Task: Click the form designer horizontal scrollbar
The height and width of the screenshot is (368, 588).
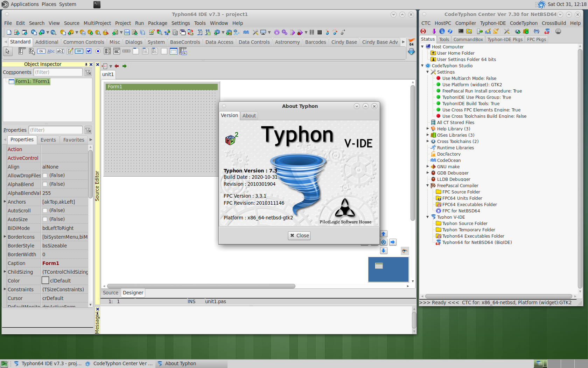Action: pyautogui.click(x=201, y=286)
